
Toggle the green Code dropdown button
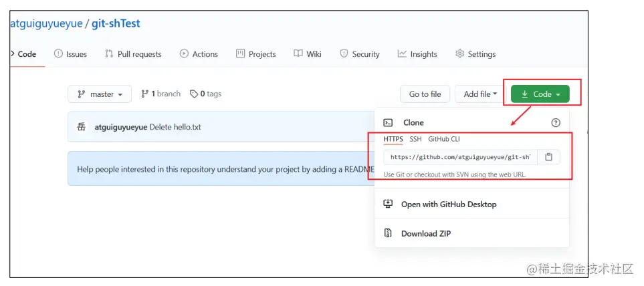[540, 94]
